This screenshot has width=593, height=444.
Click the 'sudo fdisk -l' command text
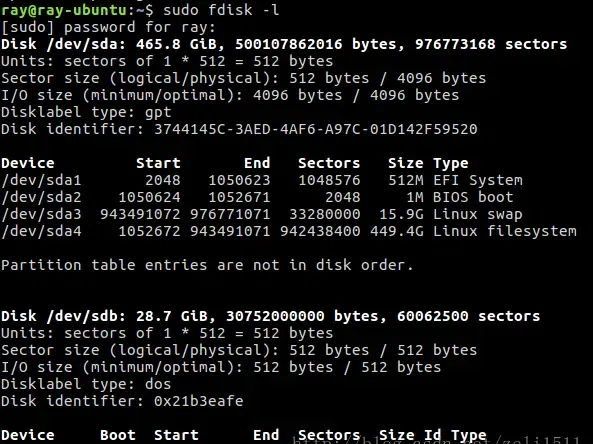[x=221, y=9]
